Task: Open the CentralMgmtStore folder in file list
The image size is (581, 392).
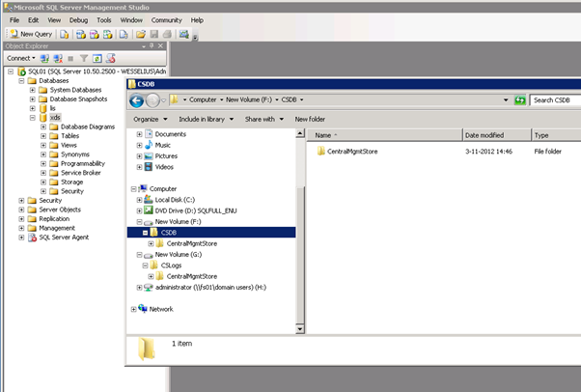Action: click(352, 151)
